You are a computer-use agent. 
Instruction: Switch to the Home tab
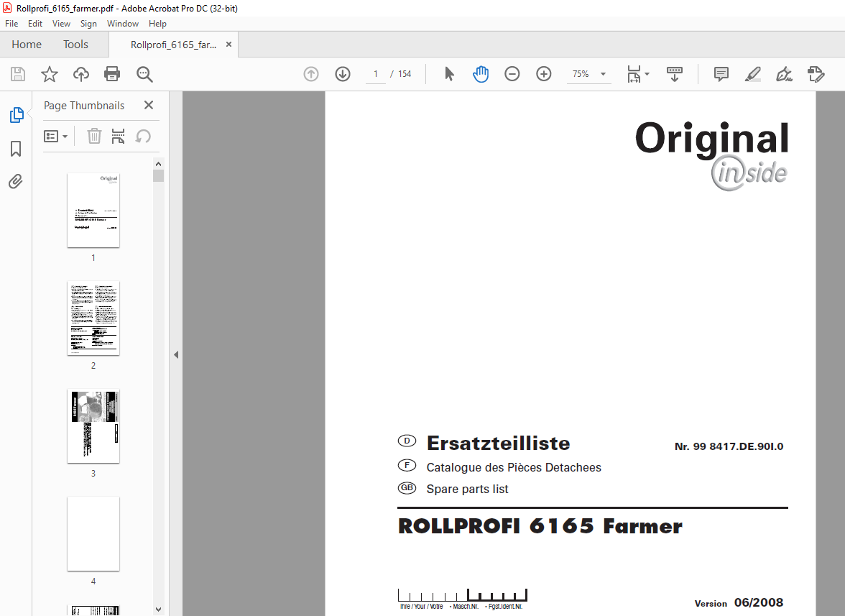[x=27, y=44]
